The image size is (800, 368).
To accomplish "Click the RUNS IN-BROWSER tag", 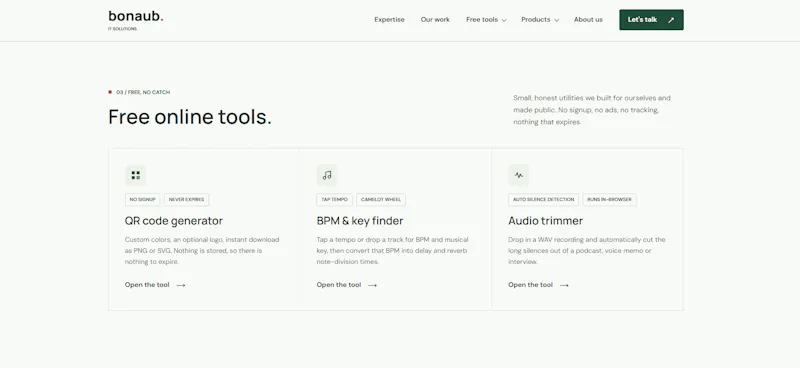I will click(609, 200).
